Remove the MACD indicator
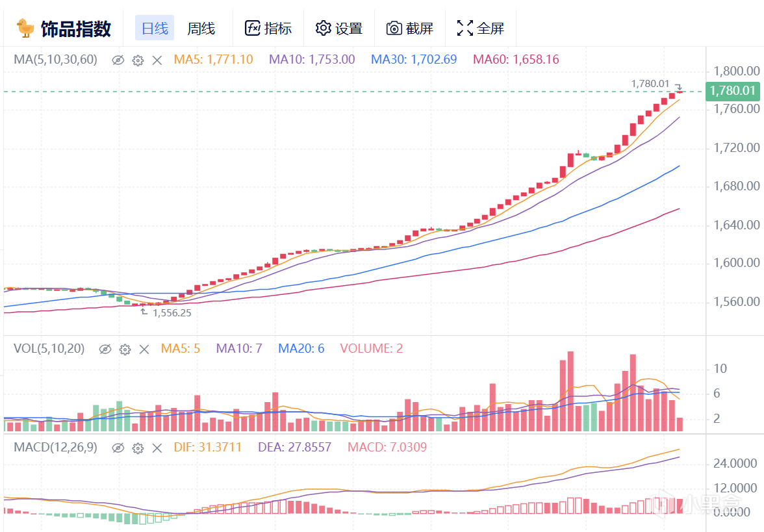The image size is (764, 532). [x=157, y=448]
